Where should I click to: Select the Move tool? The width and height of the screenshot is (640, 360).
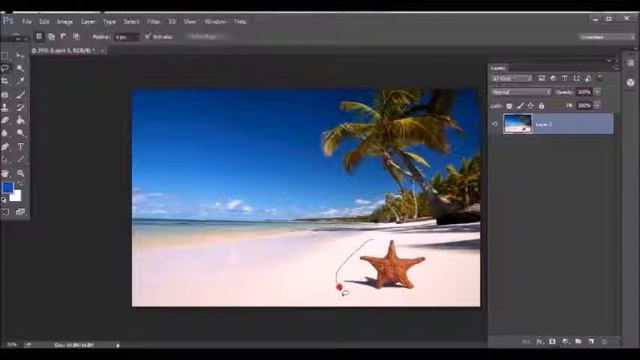pos(20,55)
